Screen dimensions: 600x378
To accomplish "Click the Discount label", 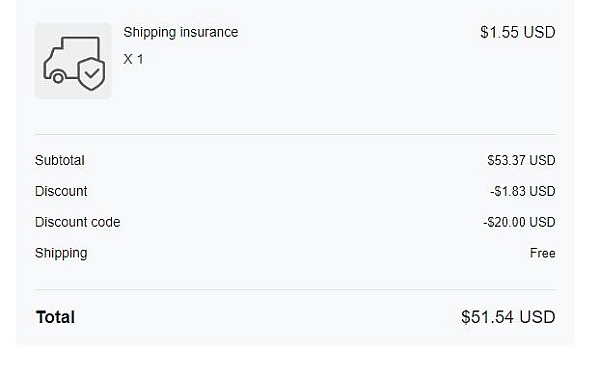I will 61,191.
